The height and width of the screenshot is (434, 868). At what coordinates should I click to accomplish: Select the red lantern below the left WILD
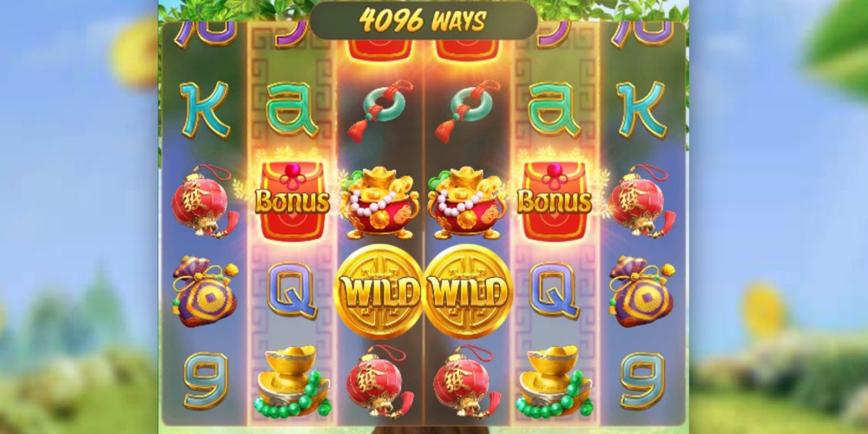click(x=380, y=381)
